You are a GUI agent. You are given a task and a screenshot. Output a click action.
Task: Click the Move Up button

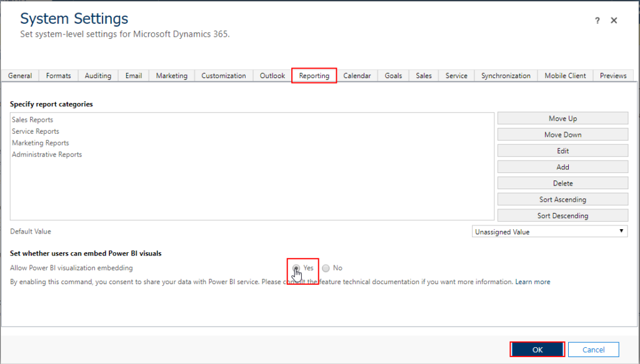562,119
